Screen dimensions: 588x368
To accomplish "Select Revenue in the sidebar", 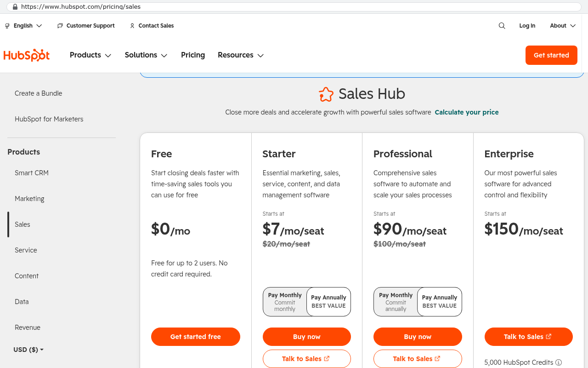I will 28,328.
